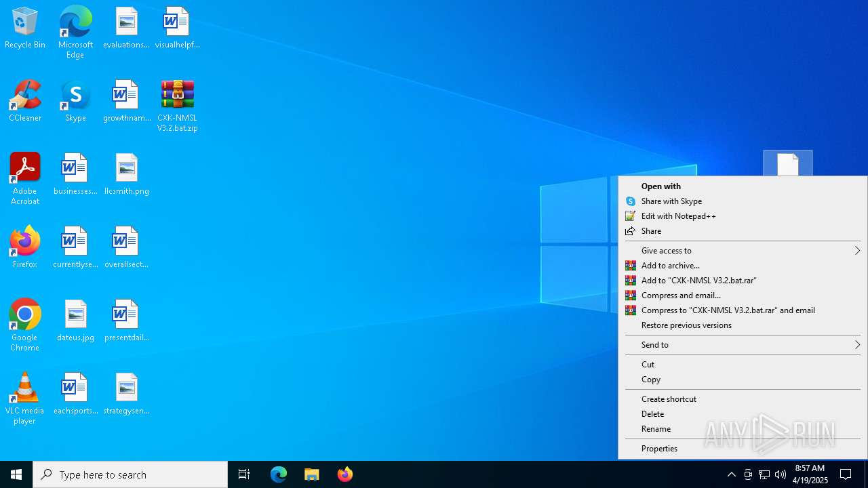Screen dimensions: 868x488
Task: Select the growthnam Word document icon
Action: click(126, 102)
